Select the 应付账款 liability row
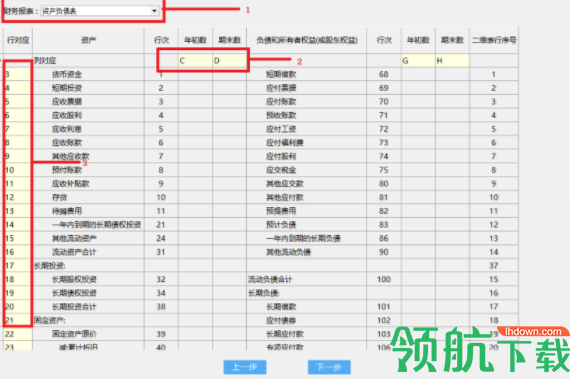Screen dimensions: 570x379 pos(281,102)
